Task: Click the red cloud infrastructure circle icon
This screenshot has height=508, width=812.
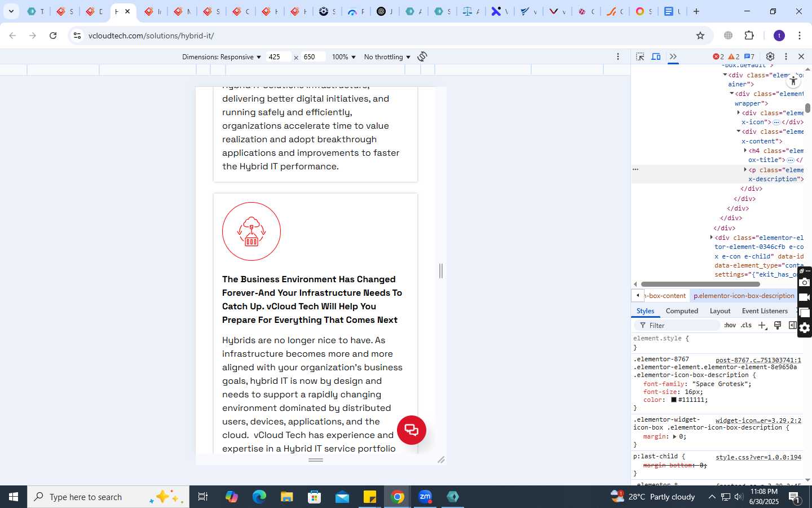Action: (251, 231)
